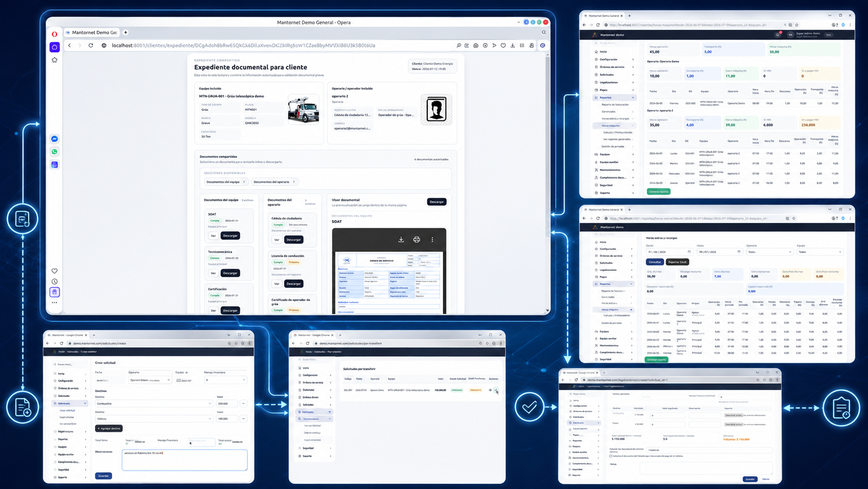Click the heart icon in Opera address bar
This screenshot has width=868, height=489.
tap(503, 45)
